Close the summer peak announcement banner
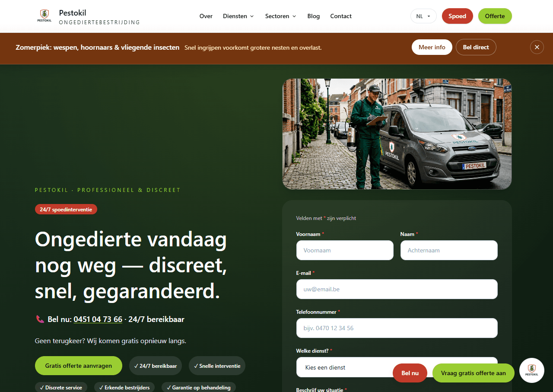 (x=537, y=47)
